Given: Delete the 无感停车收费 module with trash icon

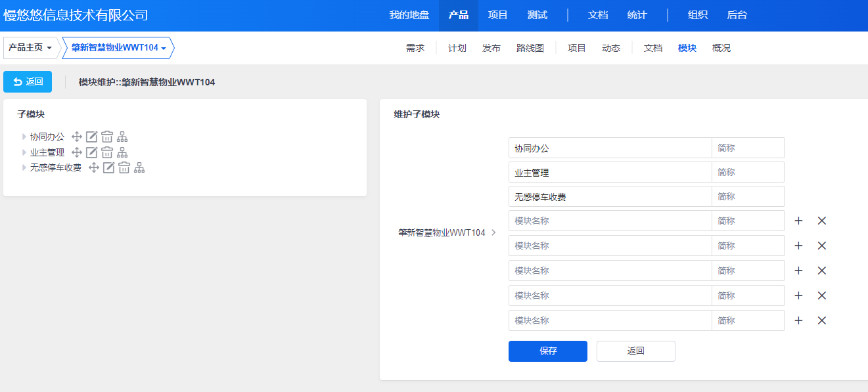Looking at the screenshot, I should (x=124, y=168).
